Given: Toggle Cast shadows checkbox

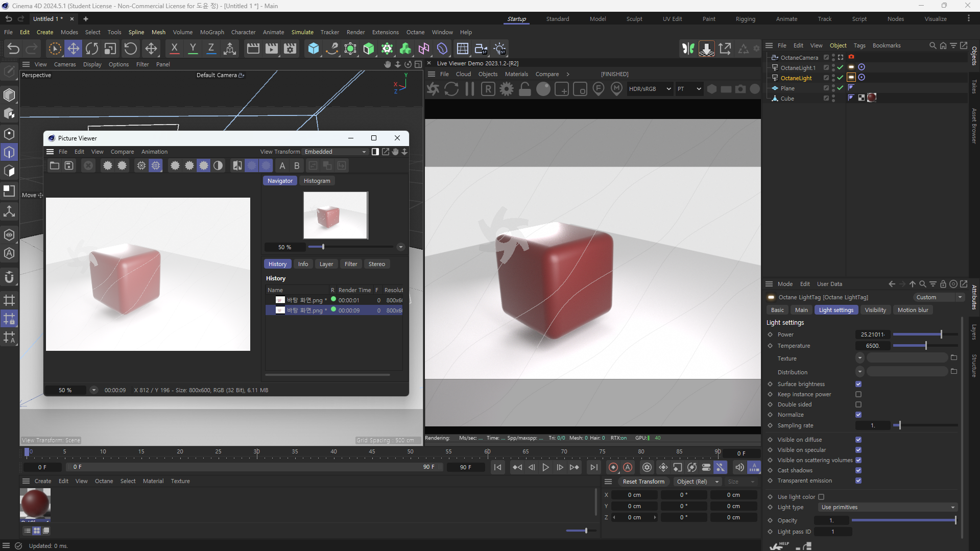Looking at the screenshot, I should [x=858, y=470].
